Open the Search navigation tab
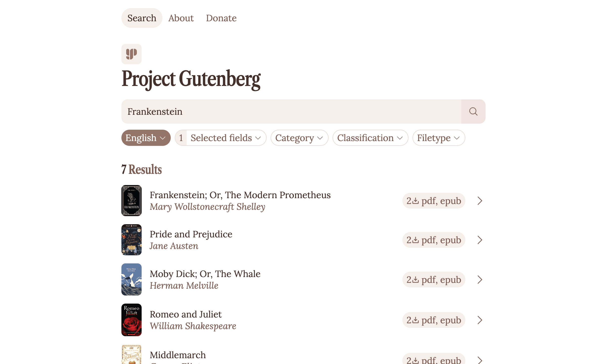Viewport: 607px width, 364px height. click(142, 18)
